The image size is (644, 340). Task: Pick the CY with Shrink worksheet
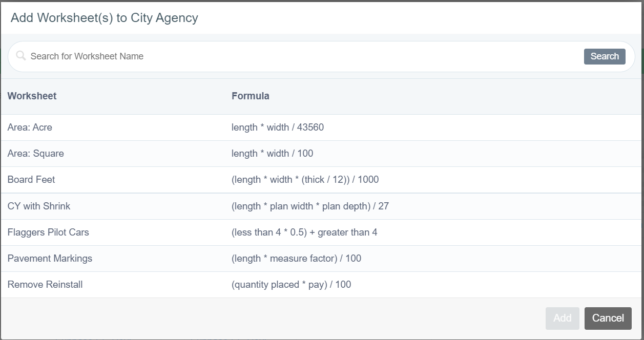pos(39,206)
